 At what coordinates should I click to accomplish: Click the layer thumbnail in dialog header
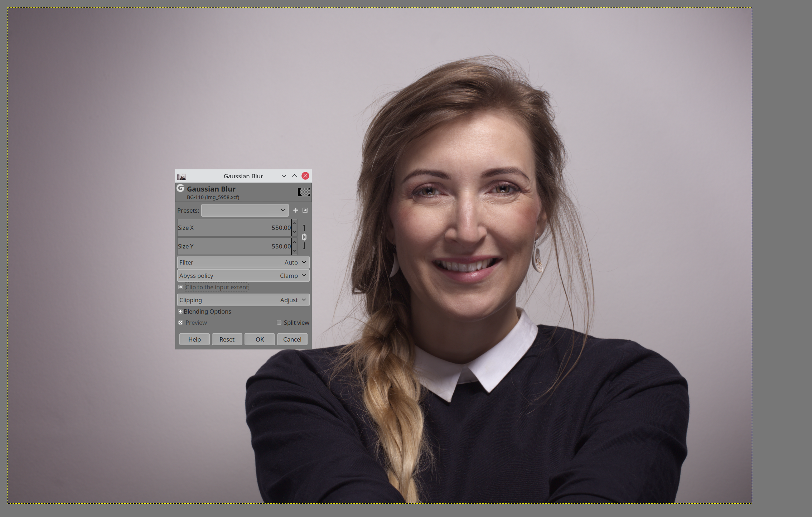pos(304,192)
